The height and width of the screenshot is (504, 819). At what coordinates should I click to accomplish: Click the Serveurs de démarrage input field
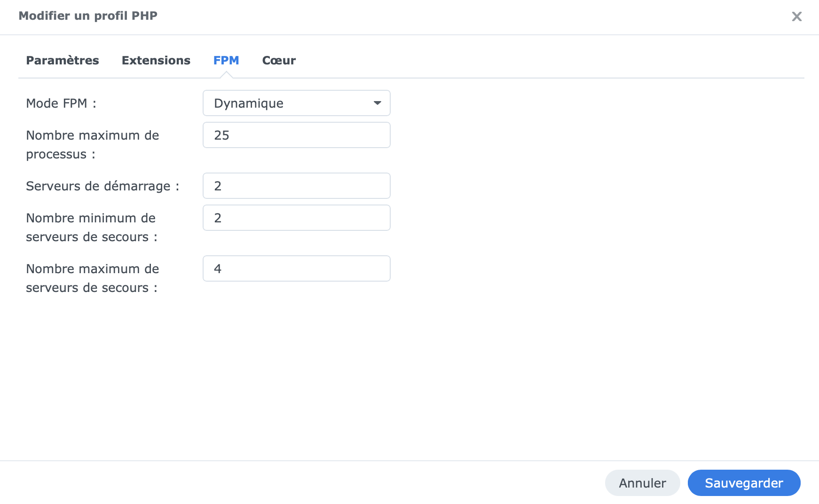point(296,186)
